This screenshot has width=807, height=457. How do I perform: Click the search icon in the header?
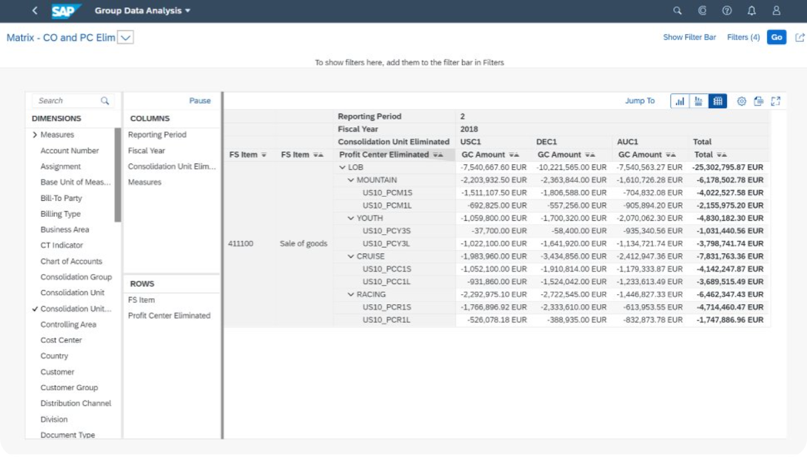pyautogui.click(x=677, y=11)
